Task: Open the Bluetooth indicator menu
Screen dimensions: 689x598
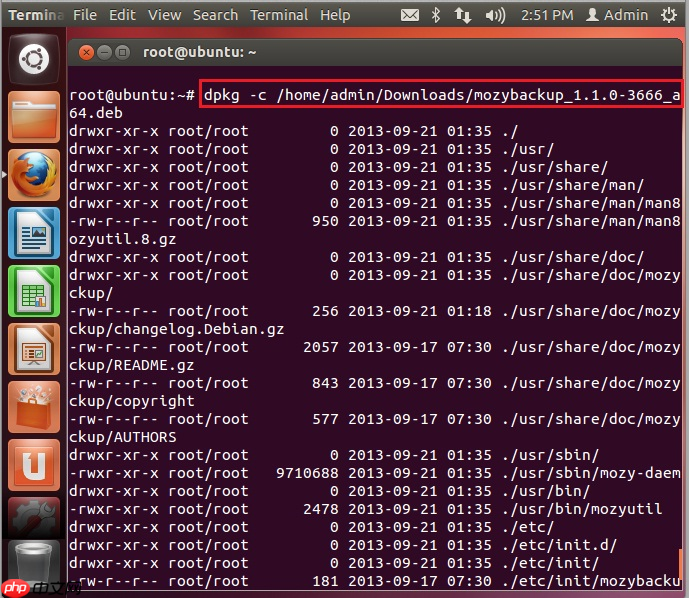Action: click(x=435, y=15)
